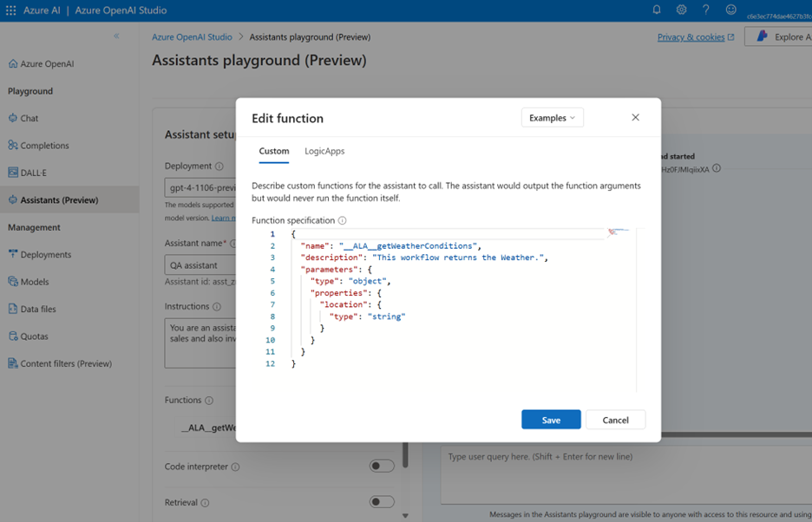Click the Function specification info icon
The image size is (812, 522).
[343, 220]
